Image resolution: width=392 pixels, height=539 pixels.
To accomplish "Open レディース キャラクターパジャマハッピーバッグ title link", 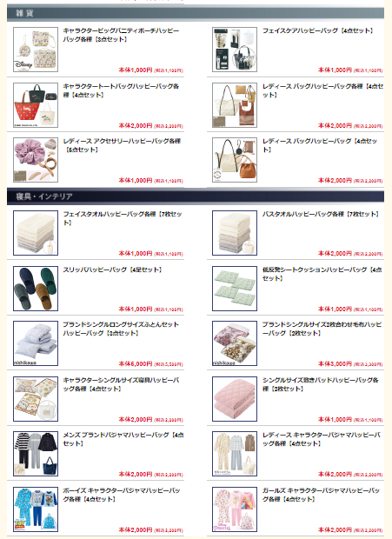I will click(322, 439).
